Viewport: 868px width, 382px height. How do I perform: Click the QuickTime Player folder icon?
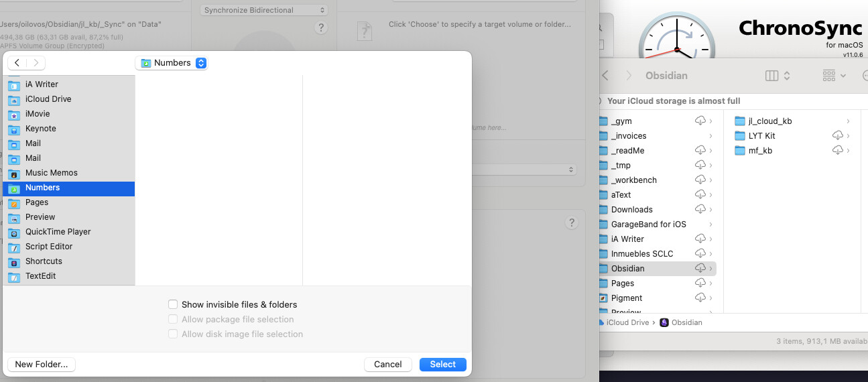tap(14, 232)
